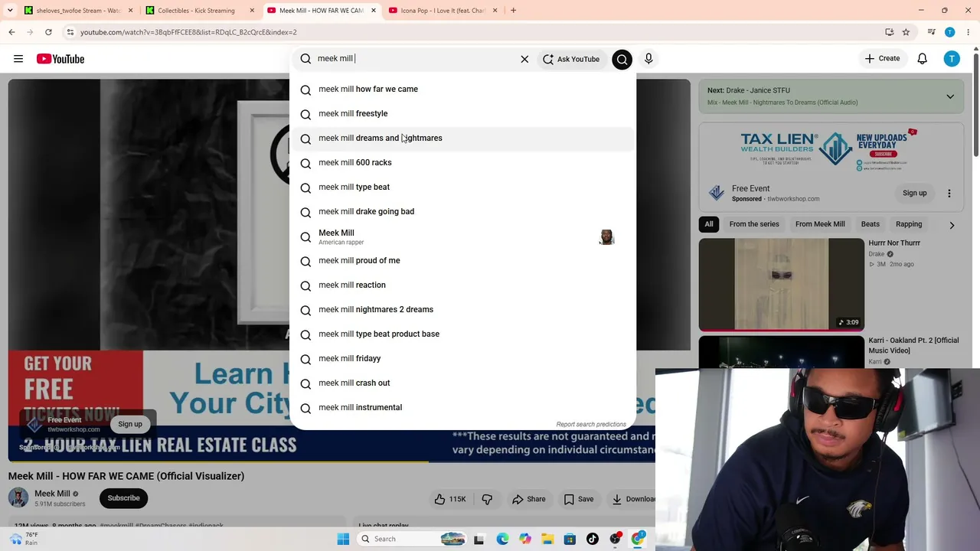Image resolution: width=980 pixels, height=551 pixels.
Task: Open Chrome profile avatar in toolbar
Action: click(x=949, y=32)
